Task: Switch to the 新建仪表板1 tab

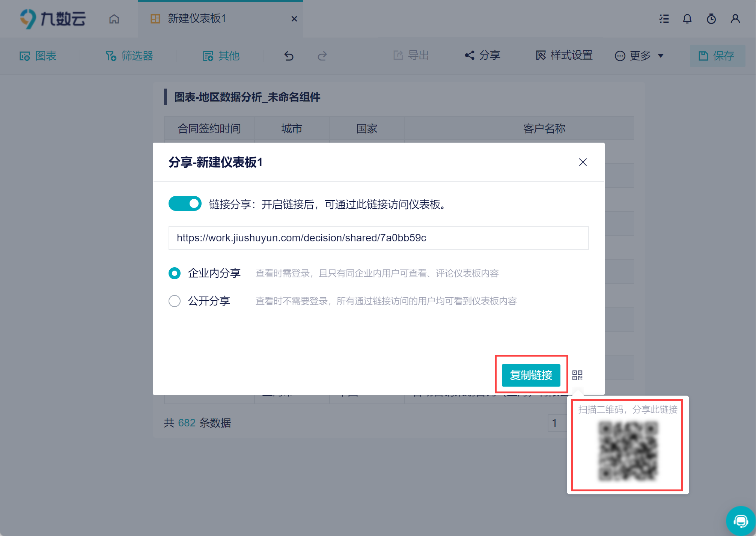Action: [x=197, y=18]
